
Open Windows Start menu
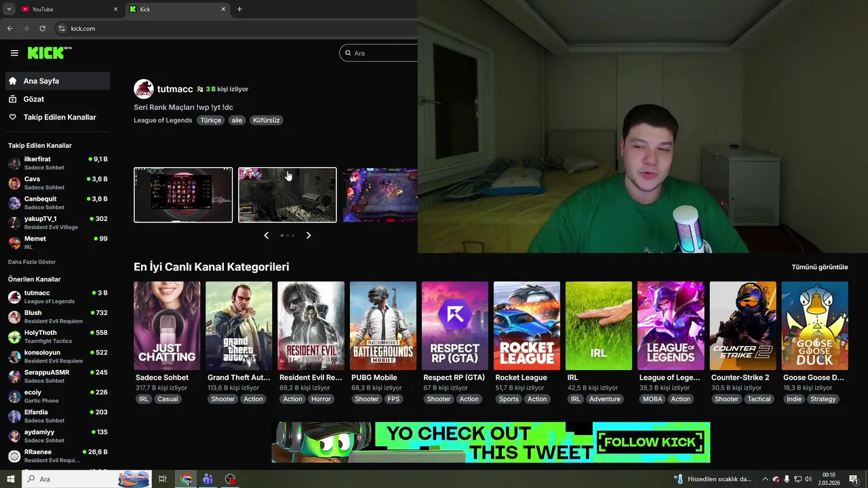click(11, 479)
